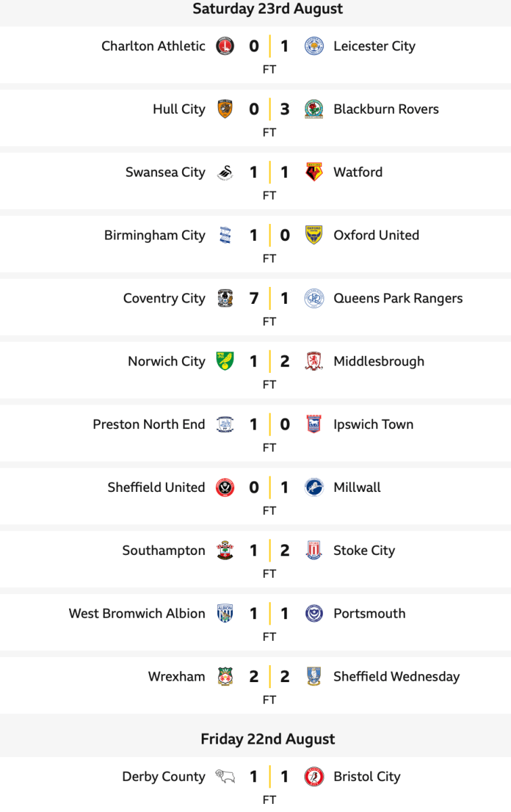Open the Preston North End team name
This screenshot has height=812, width=511.
148,424
